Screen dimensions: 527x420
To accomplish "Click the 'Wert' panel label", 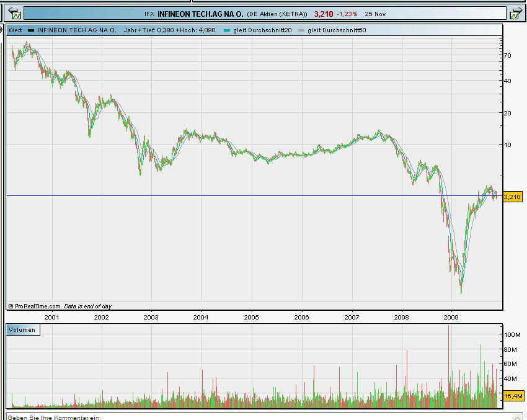I will coord(15,30).
